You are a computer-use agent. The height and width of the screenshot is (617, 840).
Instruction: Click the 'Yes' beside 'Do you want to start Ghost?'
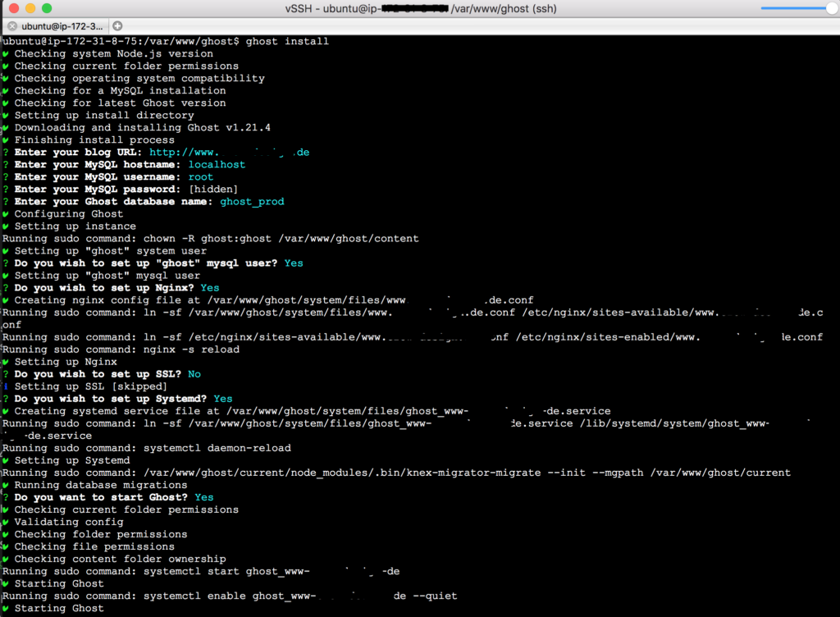tap(203, 496)
